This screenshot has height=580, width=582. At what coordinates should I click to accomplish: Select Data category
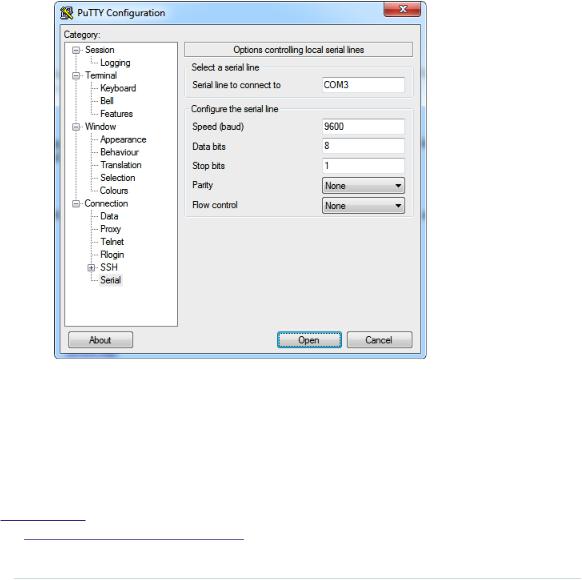click(109, 216)
